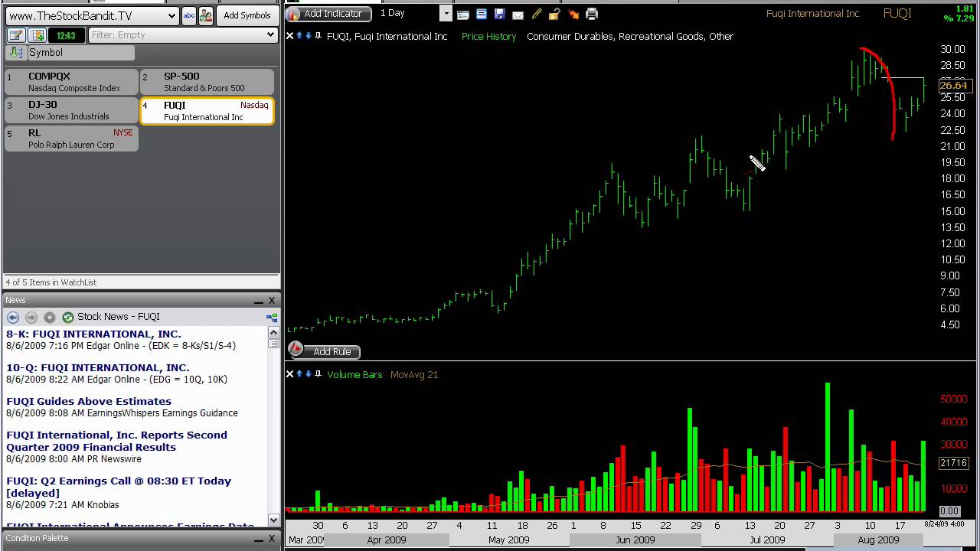
Task: Click the Add Indicator button
Action: (x=329, y=14)
